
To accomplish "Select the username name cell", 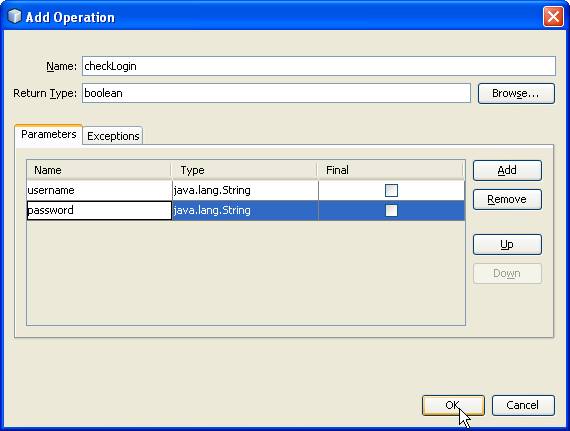I will [99, 190].
